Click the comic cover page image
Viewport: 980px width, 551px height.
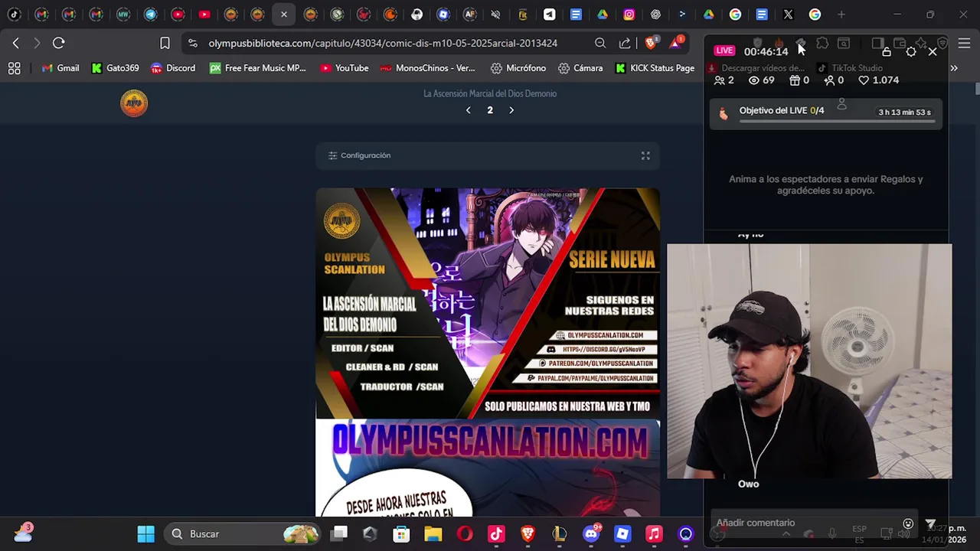click(488, 304)
